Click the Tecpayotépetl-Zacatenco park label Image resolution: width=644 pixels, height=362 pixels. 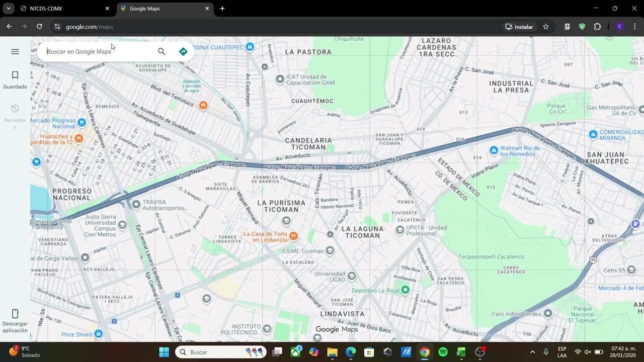[491, 256]
